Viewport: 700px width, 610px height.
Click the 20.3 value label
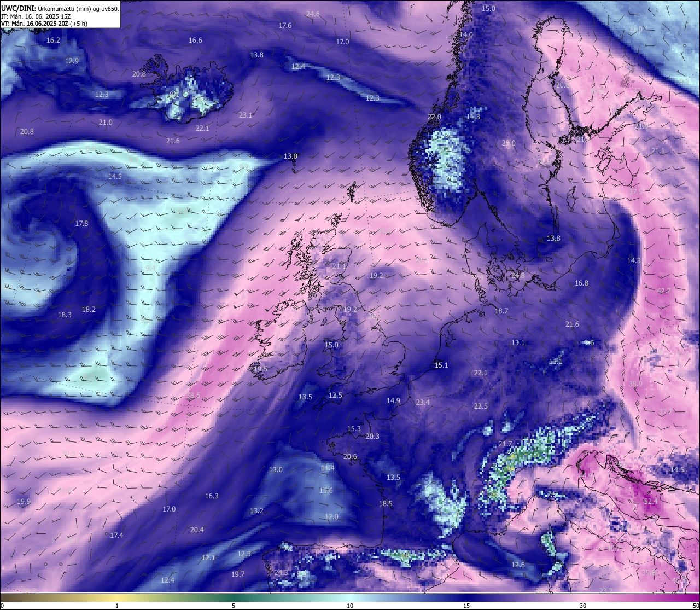click(x=372, y=437)
